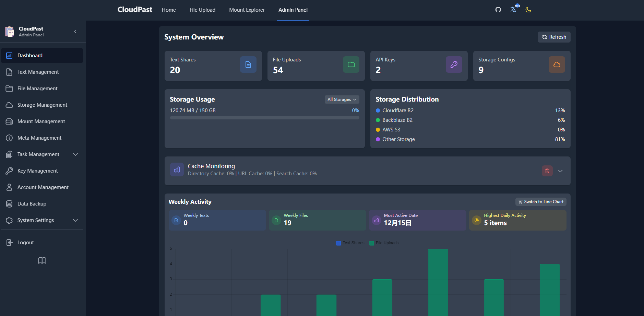644x316 pixels.
Task: Open the All Storages dropdown
Action: [x=342, y=100]
